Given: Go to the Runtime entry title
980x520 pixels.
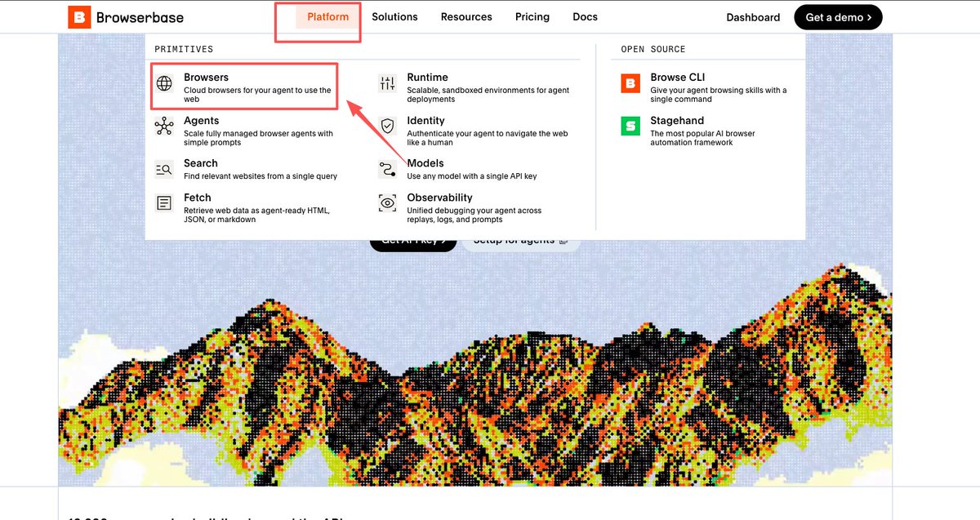Looking at the screenshot, I should pyautogui.click(x=427, y=78).
